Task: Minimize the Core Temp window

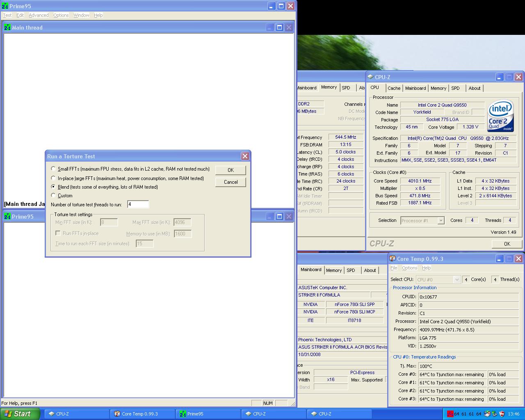Action: click(x=499, y=258)
